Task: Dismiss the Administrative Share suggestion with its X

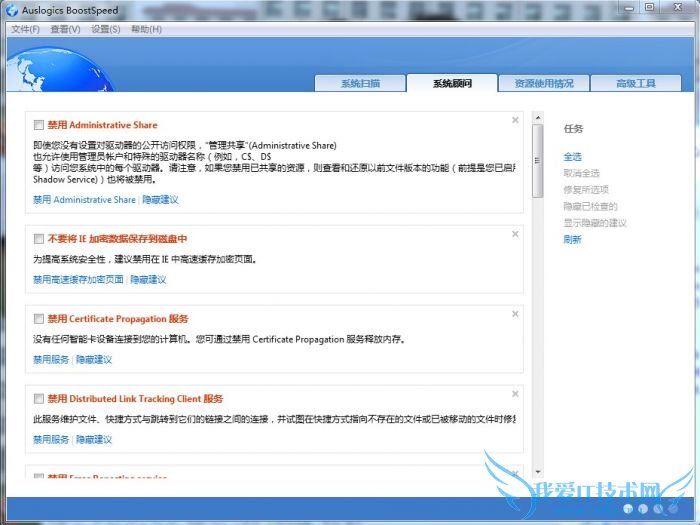Action: pyautogui.click(x=515, y=120)
